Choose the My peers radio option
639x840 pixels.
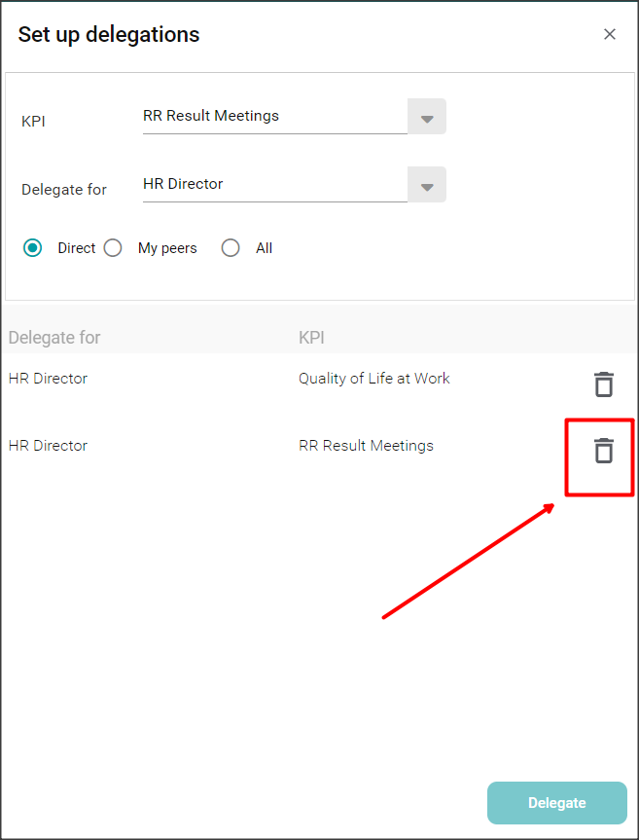point(113,248)
